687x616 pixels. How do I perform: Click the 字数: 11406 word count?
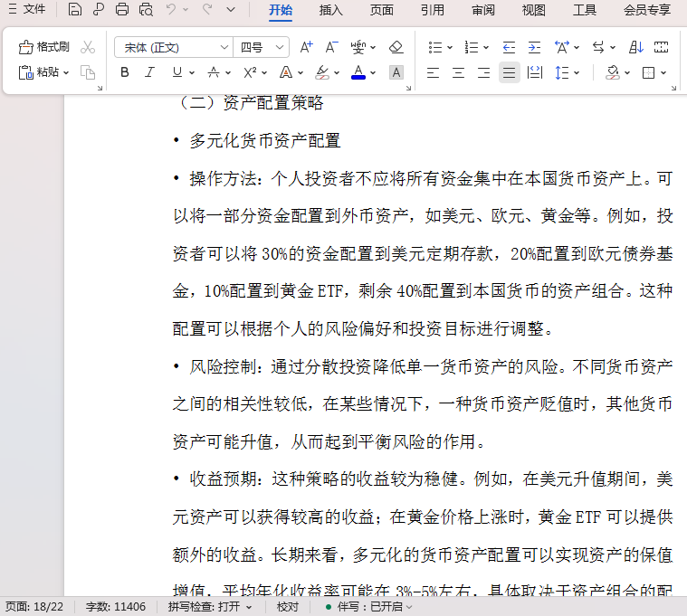click(116, 607)
